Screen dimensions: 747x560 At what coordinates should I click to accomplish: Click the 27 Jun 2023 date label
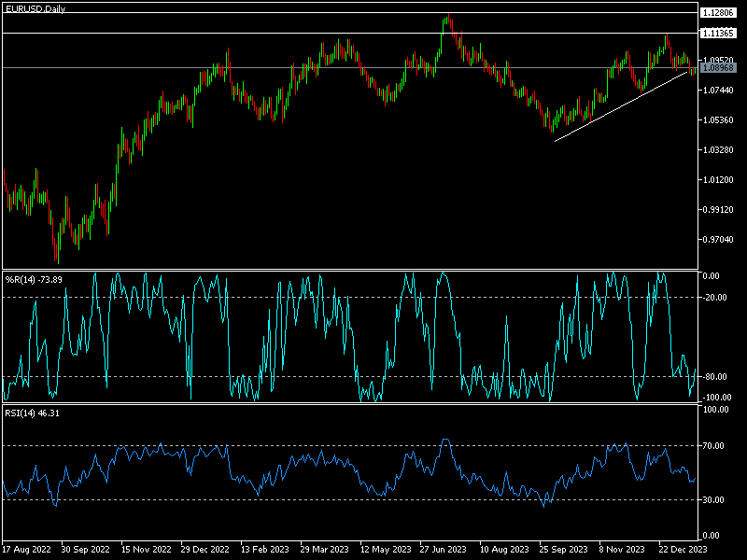pyautogui.click(x=443, y=549)
